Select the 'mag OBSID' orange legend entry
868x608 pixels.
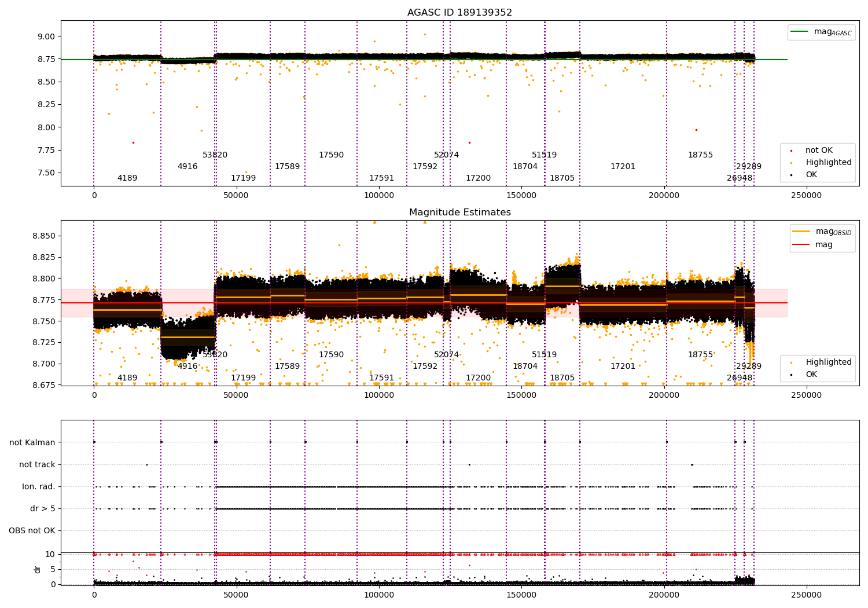point(822,232)
